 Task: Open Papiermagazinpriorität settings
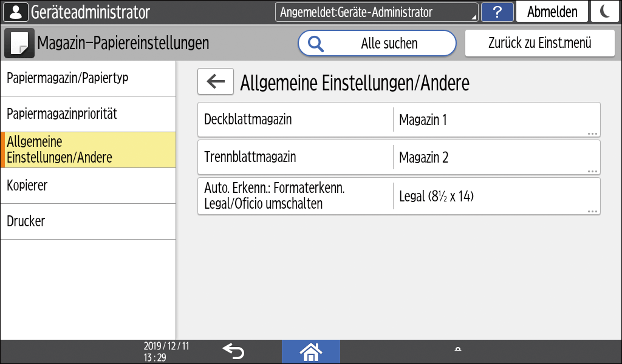[88, 114]
